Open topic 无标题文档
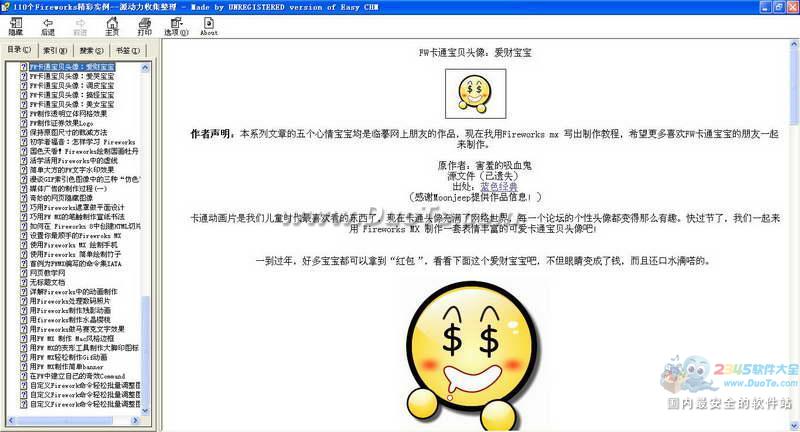The height and width of the screenshot is (432, 800). [x=47, y=282]
